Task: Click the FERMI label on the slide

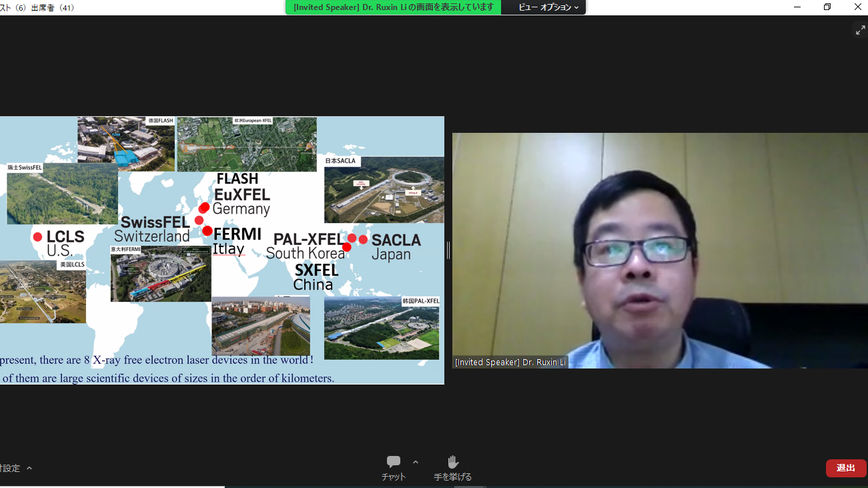Action: coord(237,234)
